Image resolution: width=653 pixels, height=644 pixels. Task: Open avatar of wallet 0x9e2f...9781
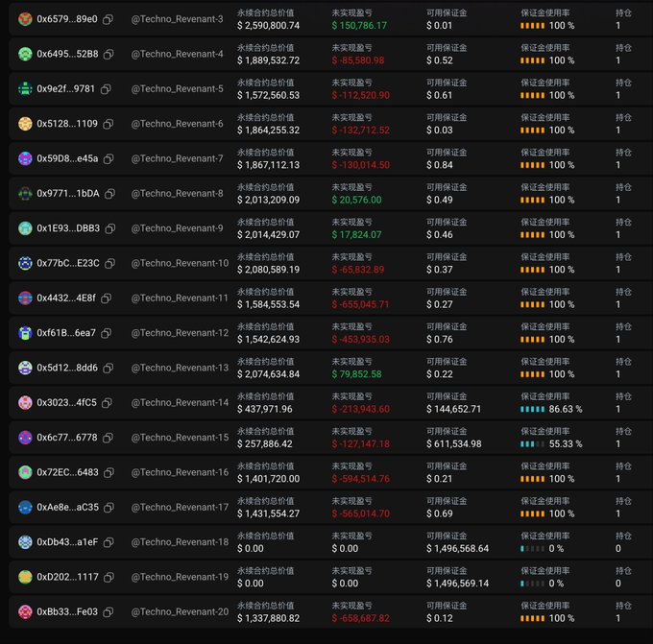coord(25,88)
